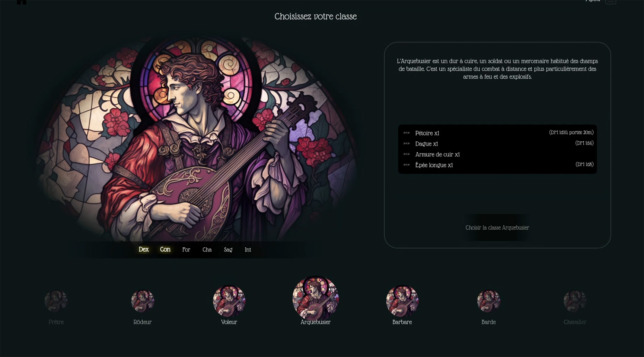Screen dimensions: 644x357
Task: Click the Cha attribute label
Action: [207, 250]
